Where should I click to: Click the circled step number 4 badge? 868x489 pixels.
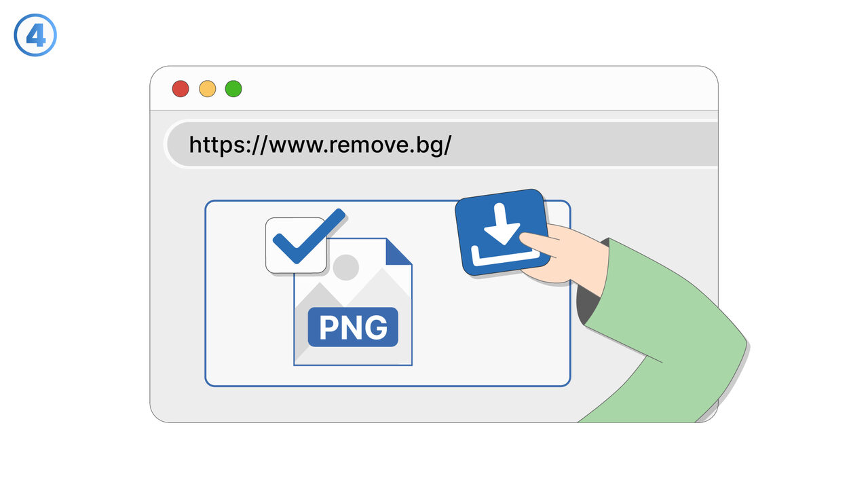click(35, 35)
